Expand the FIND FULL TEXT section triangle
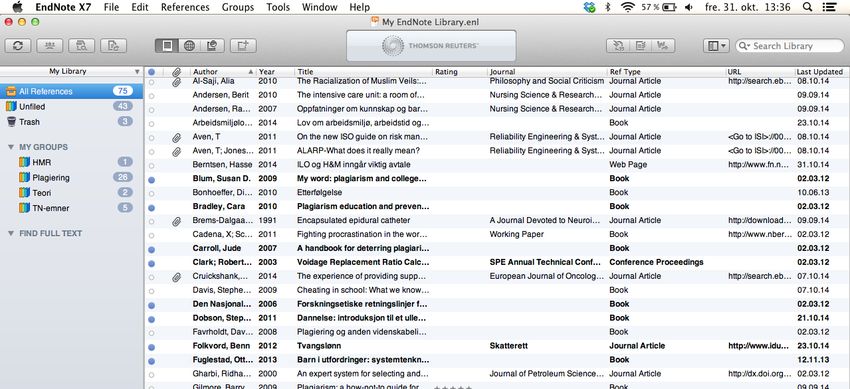 point(11,234)
